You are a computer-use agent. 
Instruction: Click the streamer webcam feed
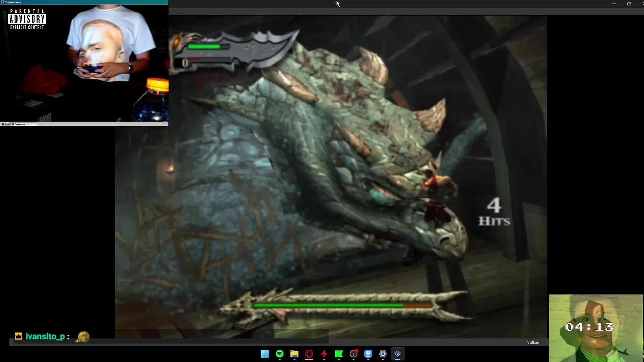click(x=84, y=63)
